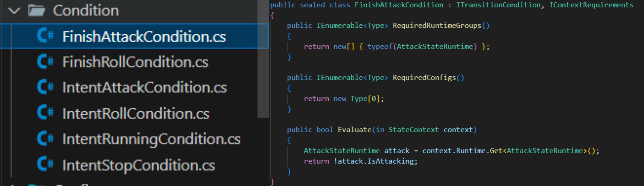Click the FinishAttackCondition class name in code
The height and width of the screenshot is (186, 644).
pos(399,5)
